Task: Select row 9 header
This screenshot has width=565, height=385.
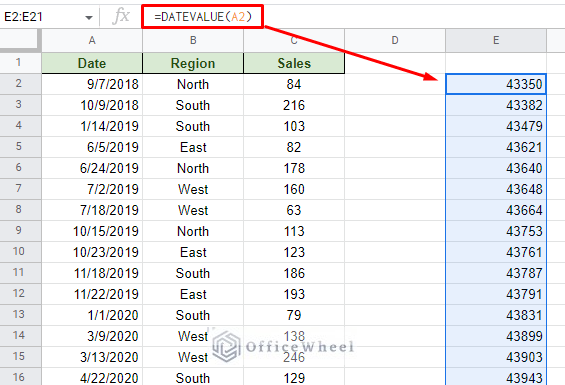Action: point(21,231)
